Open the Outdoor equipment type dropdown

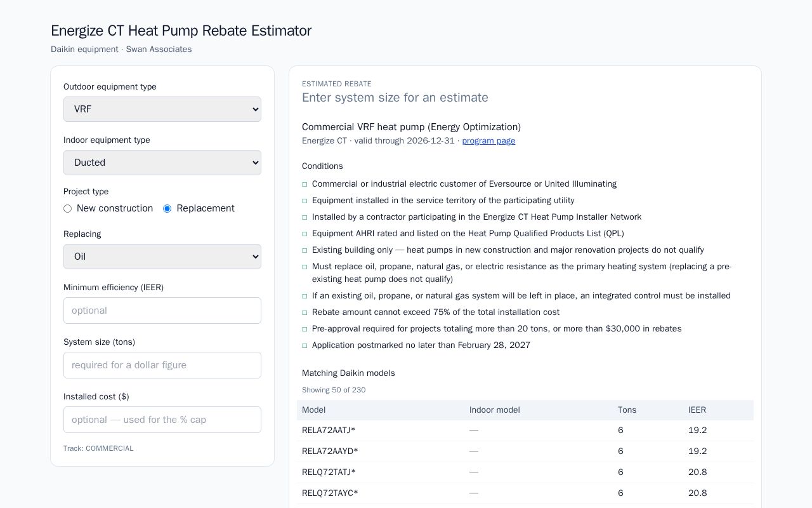point(162,109)
